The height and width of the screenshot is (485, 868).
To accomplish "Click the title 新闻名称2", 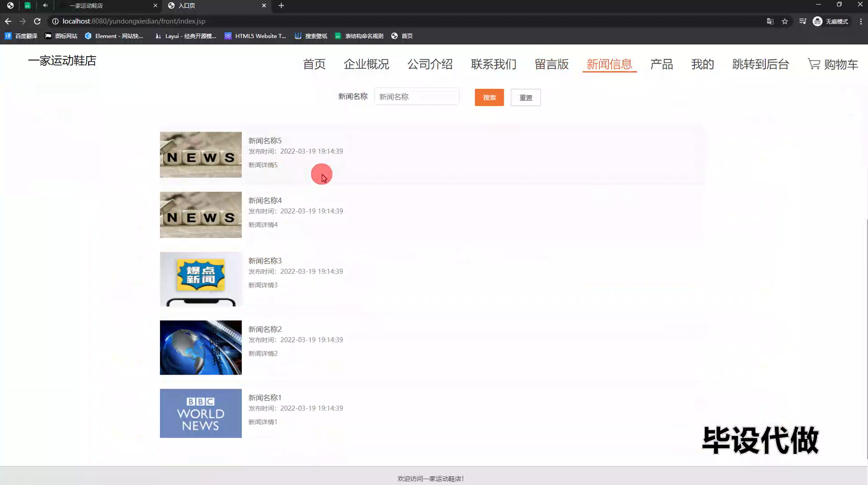I will tap(265, 329).
